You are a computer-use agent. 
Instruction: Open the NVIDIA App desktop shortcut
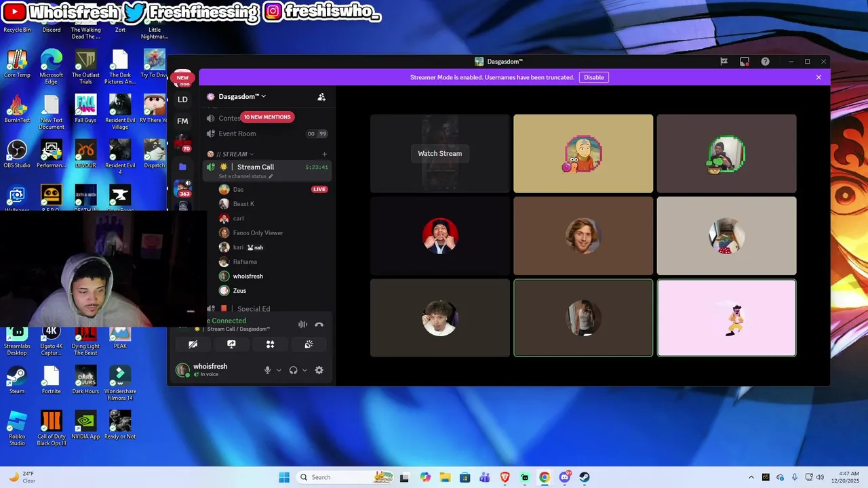click(x=85, y=425)
